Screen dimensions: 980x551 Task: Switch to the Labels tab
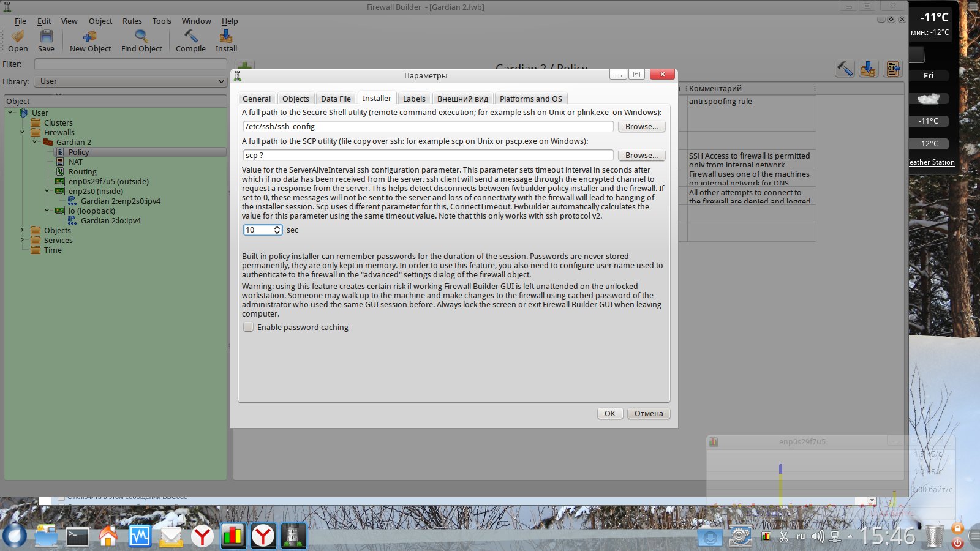[x=414, y=99]
